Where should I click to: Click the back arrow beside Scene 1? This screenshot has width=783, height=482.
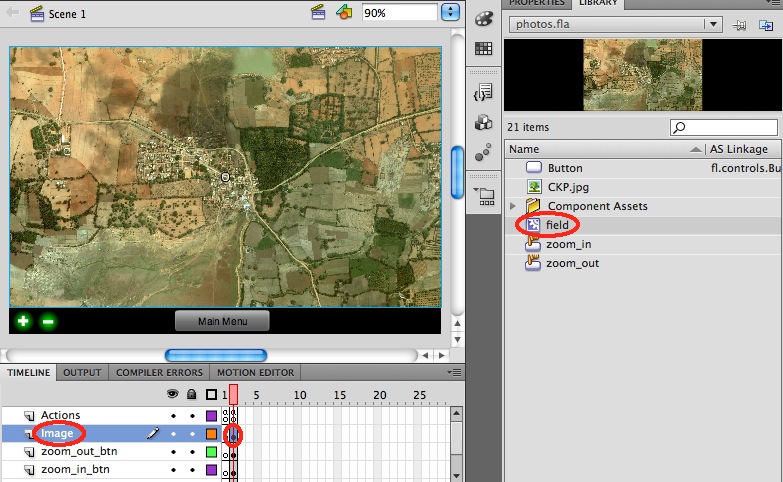13,12
